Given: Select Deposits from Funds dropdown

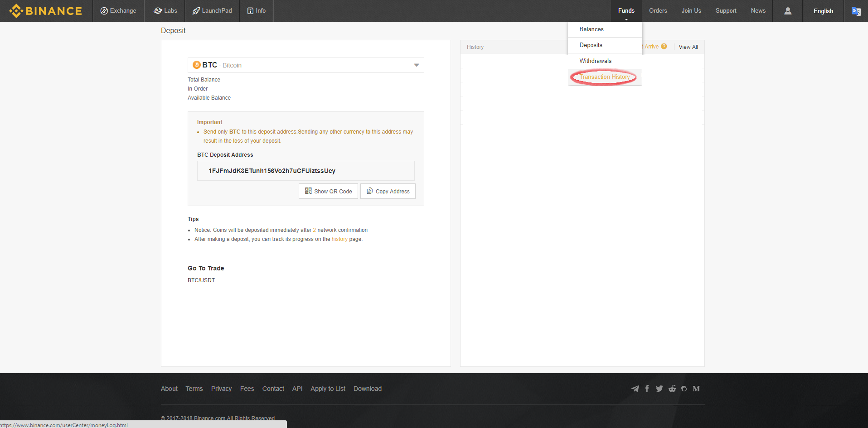Looking at the screenshot, I should [x=605, y=45].
